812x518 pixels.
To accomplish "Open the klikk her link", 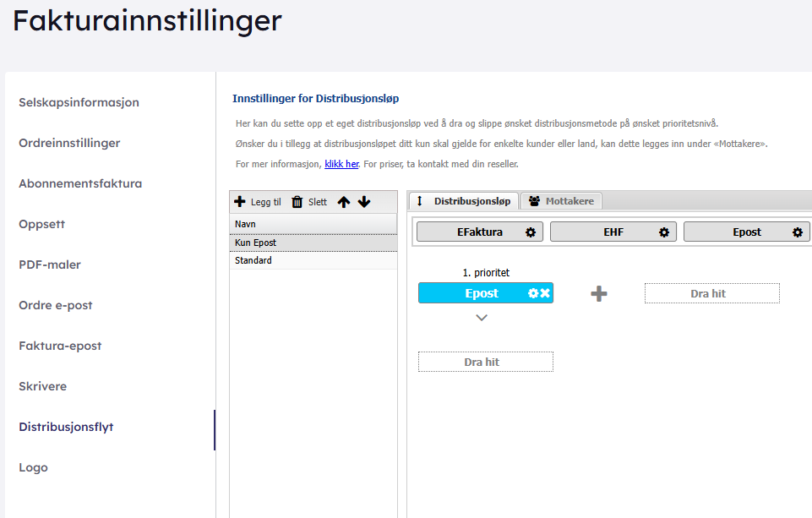I will click(x=341, y=164).
